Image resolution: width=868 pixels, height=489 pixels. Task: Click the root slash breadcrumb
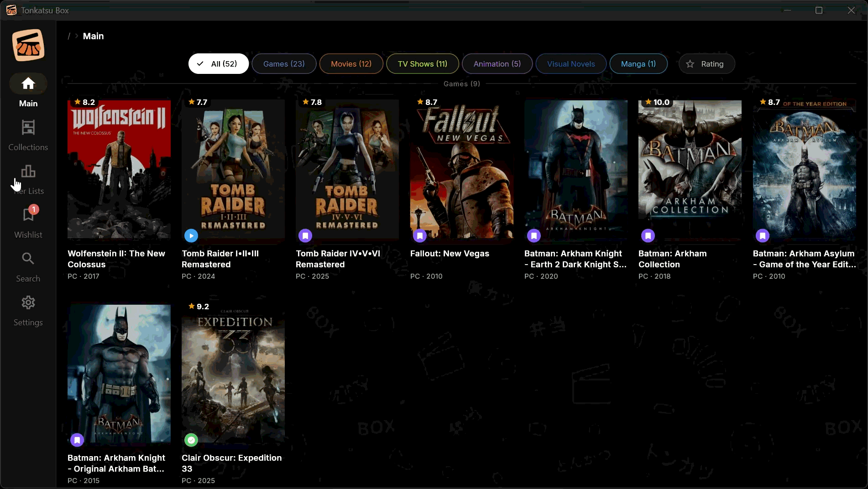click(x=69, y=36)
